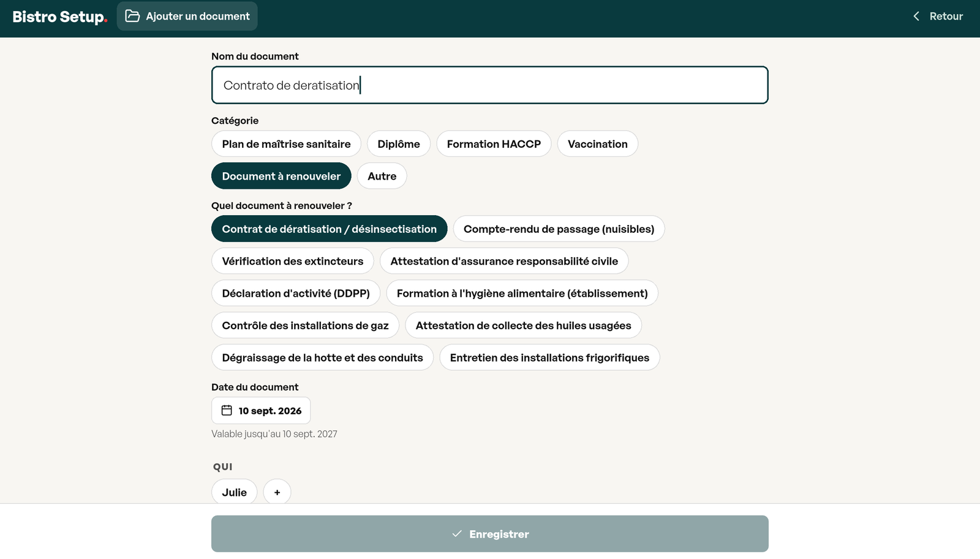The width and height of the screenshot is (980, 559).
Task: Click the Date du document label
Action: (x=255, y=387)
